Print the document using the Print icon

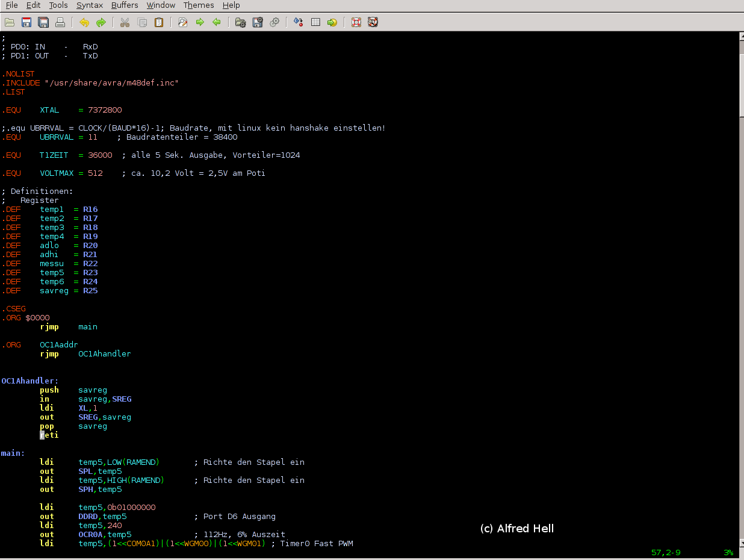(60, 22)
